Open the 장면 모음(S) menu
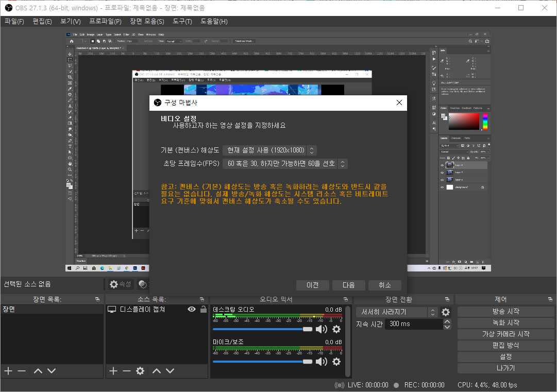 147,21
